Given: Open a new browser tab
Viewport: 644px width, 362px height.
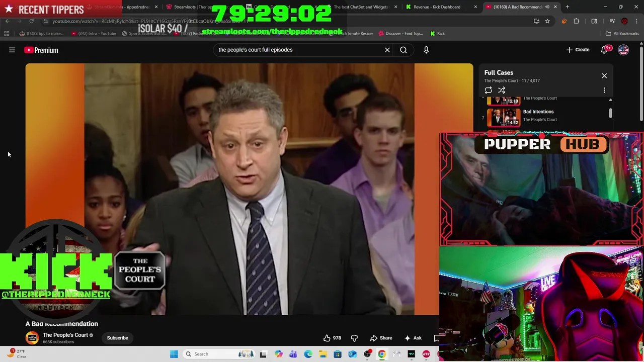Looking at the screenshot, I should (x=567, y=7).
